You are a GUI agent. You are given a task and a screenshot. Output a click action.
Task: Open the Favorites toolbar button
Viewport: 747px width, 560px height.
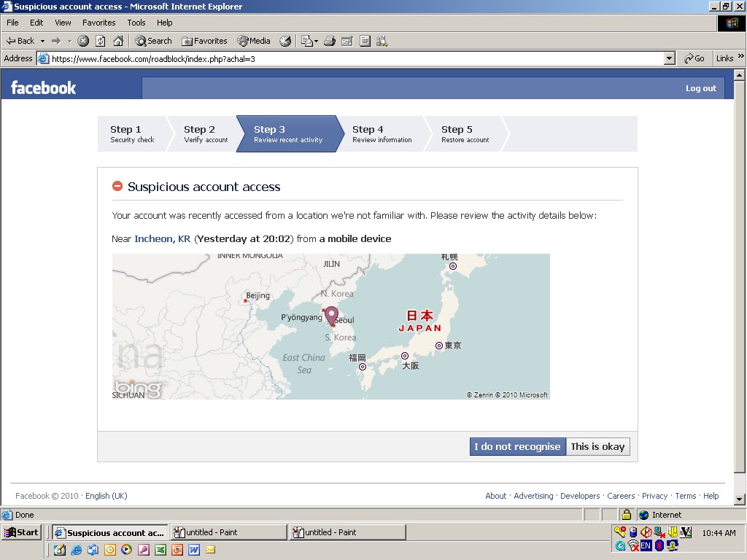click(x=204, y=41)
